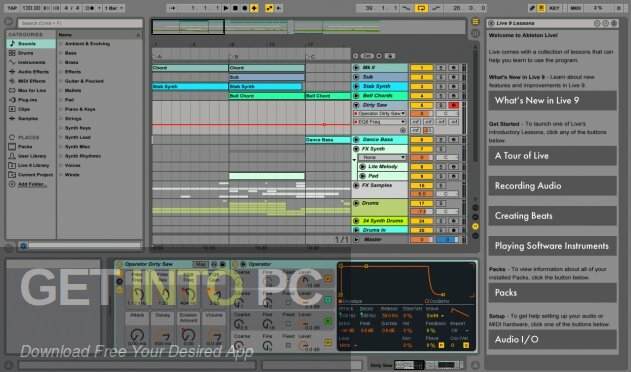The height and width of the screenshot is (372, 631).
Task: Expand the Ambient & Evolving folder
Action: [x=61, y=43]
